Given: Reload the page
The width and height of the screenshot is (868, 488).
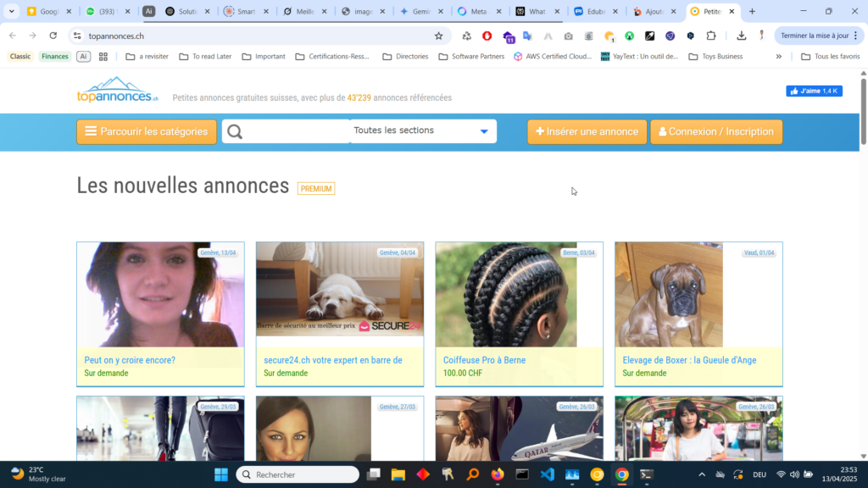Looking at the screenshot, I should click(53, 36).
